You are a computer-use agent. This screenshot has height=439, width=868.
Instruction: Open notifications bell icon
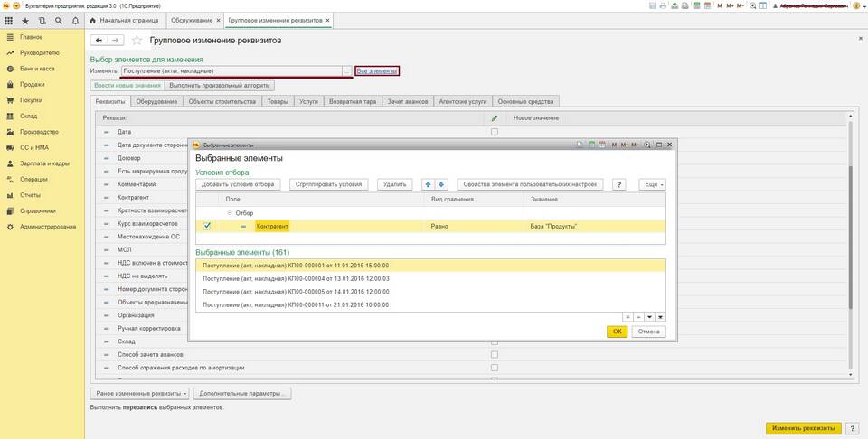point(74,20)
